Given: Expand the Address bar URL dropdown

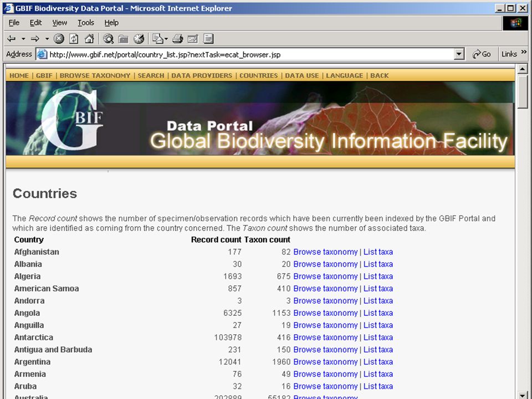Looking at the screenshot, I should 459,54.
